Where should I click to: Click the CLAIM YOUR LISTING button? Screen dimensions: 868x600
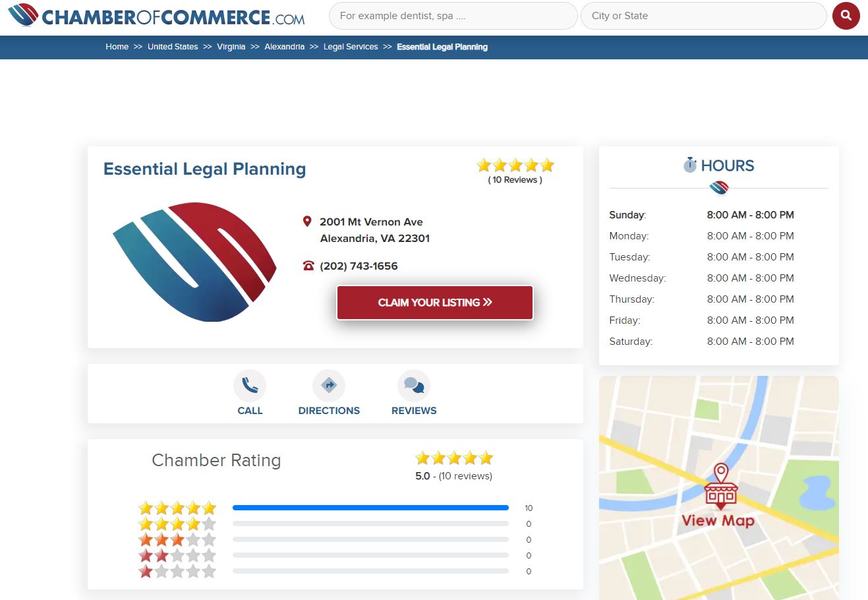pos(434,302)
